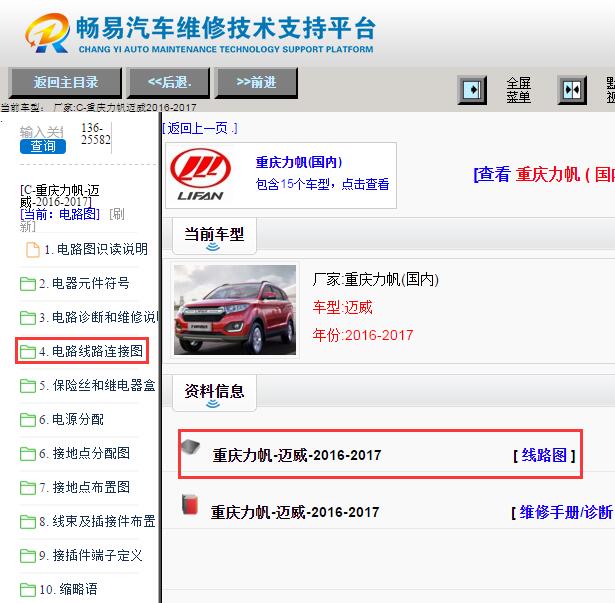
Task: Click the red Lifan car photo
Action: pos(235,310)
